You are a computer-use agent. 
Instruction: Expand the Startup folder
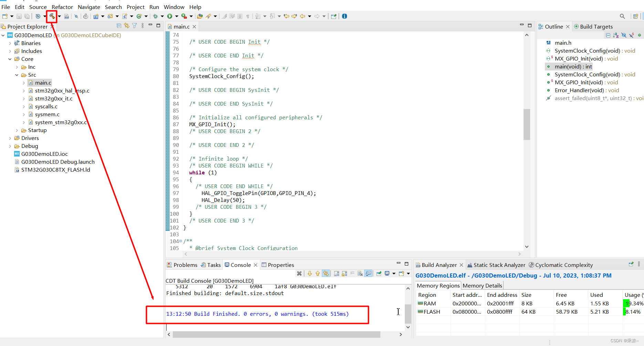point(17,130)
